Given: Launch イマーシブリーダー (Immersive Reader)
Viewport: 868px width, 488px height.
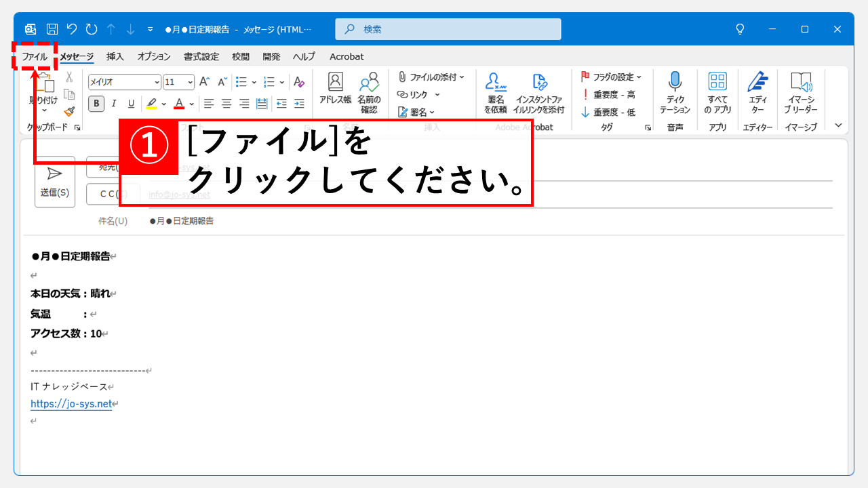Looking at the screenshot, I should pos(801,90).
